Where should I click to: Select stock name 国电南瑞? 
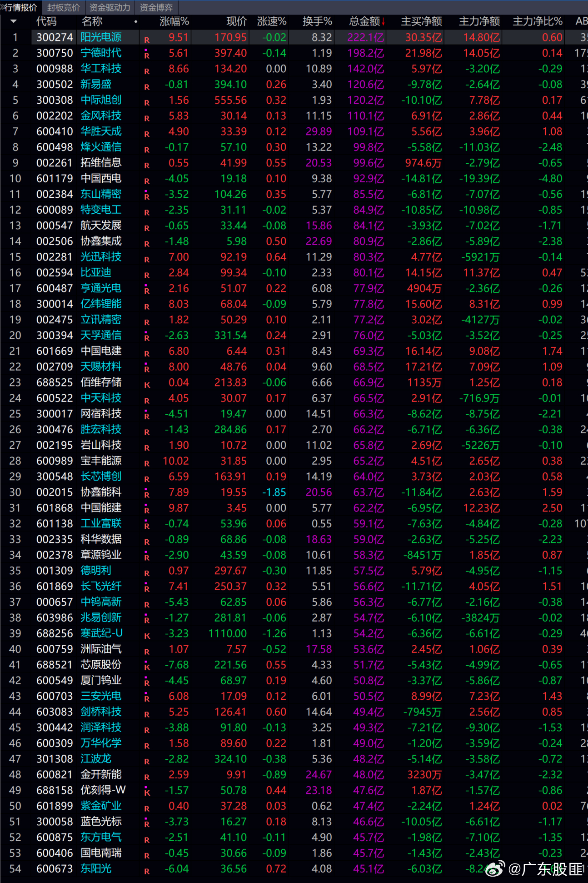[x=101, y=853]
